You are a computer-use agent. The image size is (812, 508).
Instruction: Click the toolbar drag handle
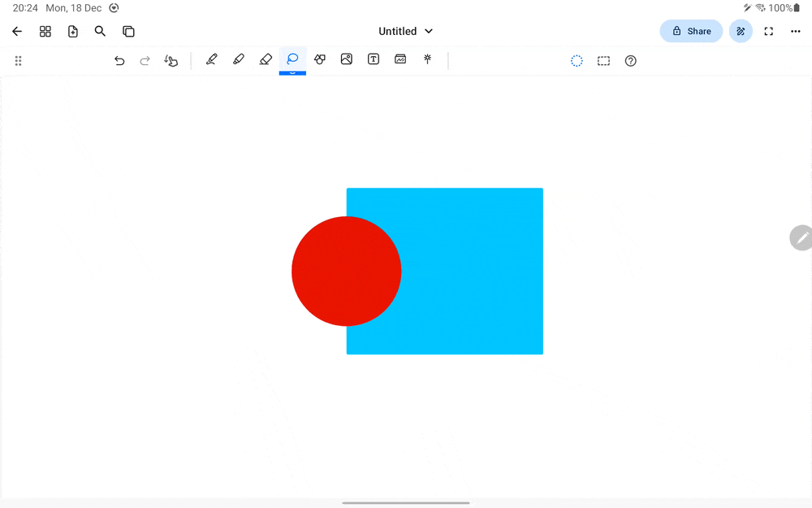[18, 61]
